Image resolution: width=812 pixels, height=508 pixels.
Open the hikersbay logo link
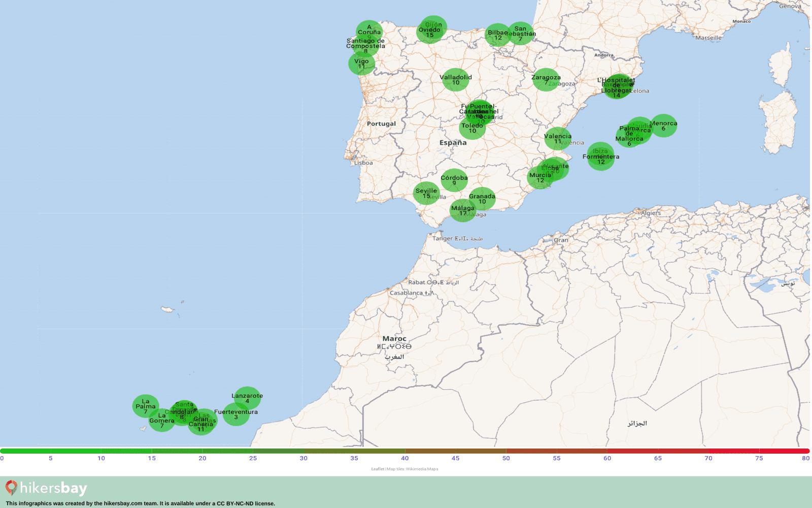tap(46, 488)
